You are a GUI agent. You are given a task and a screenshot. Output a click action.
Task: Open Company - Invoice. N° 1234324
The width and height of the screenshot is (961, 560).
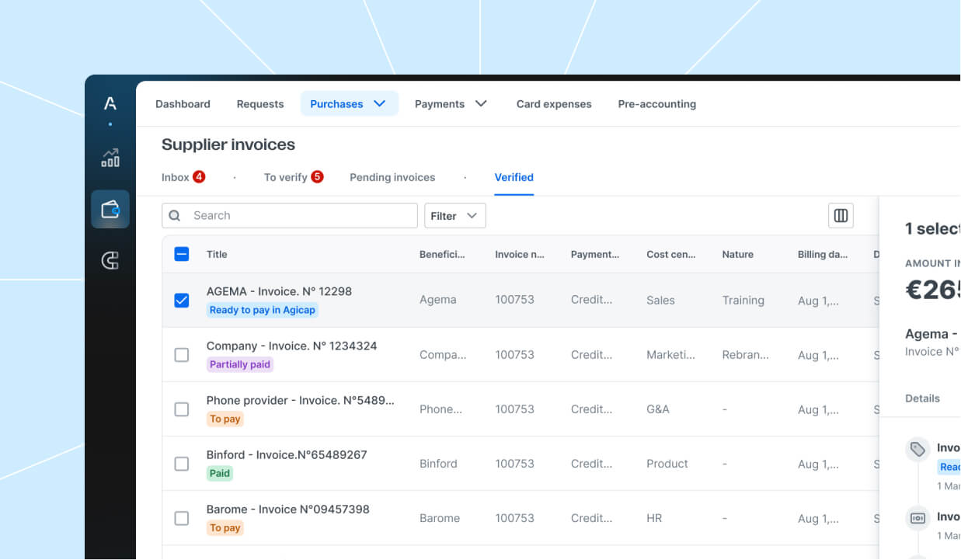(291, 346)
